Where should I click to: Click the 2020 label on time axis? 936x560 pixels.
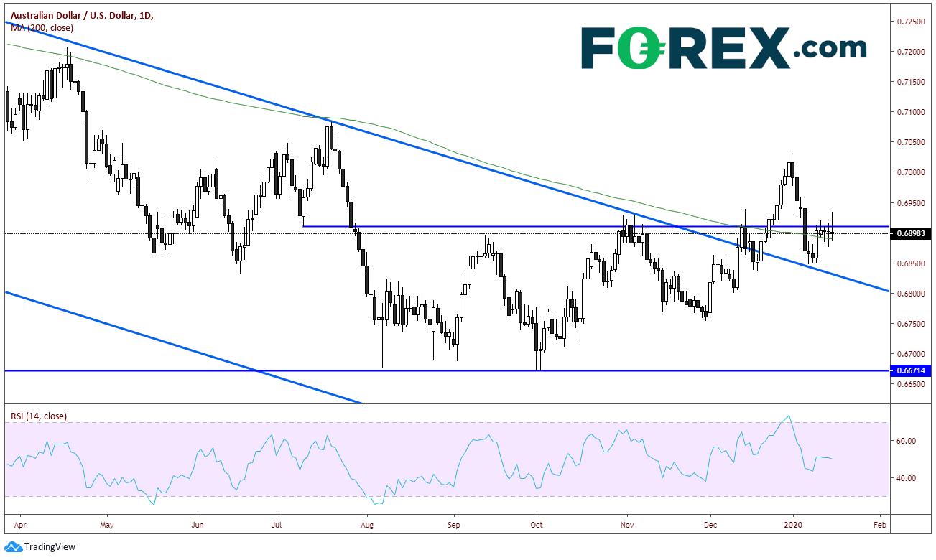(x=794, y=526)
